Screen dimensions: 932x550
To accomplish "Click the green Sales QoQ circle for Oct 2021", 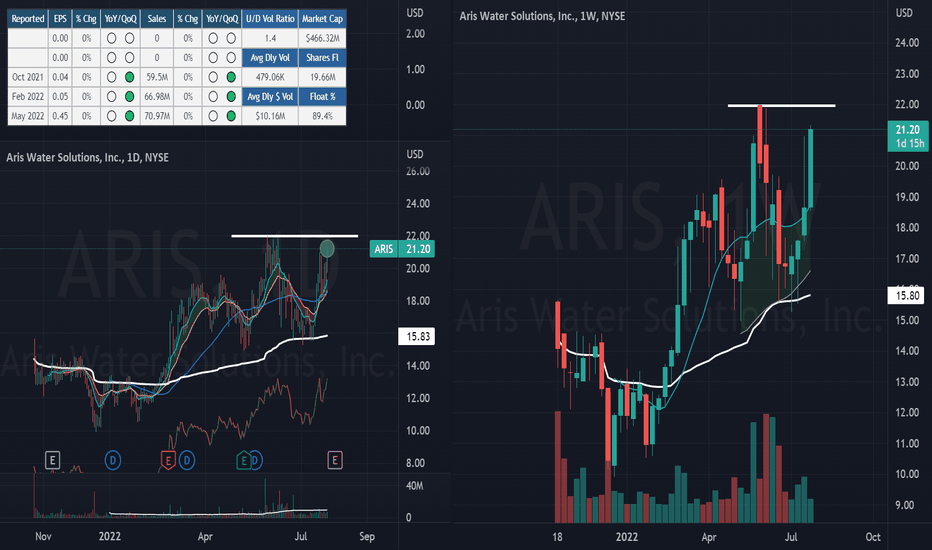I will [x=231, y=77].
